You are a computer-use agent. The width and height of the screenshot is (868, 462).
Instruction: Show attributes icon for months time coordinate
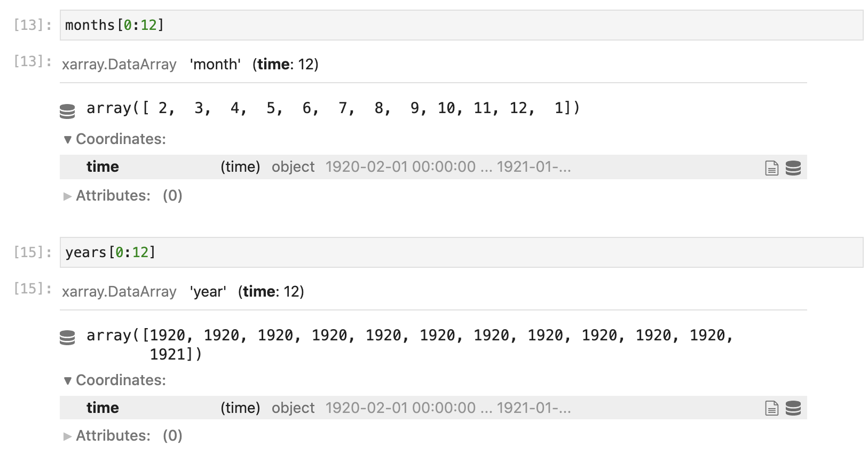coord(772,168)
